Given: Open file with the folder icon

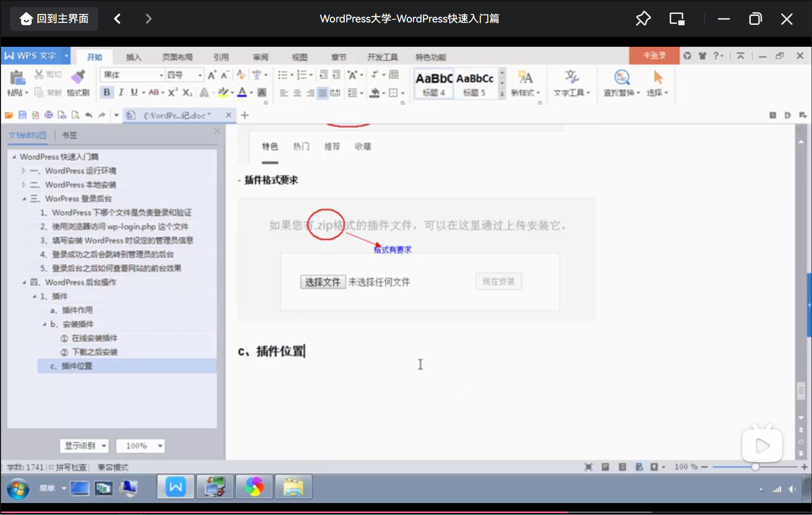Looking at the screenshot, I should pos(9,115).
